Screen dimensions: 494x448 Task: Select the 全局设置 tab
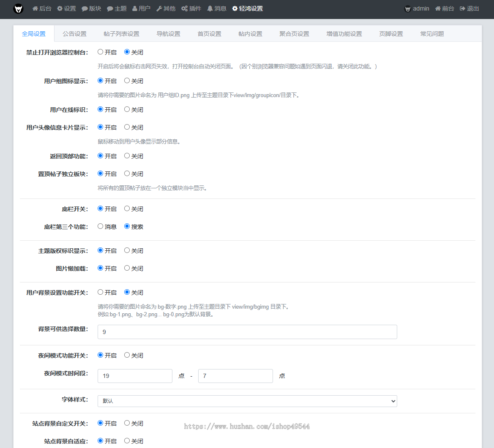point(34,34)
